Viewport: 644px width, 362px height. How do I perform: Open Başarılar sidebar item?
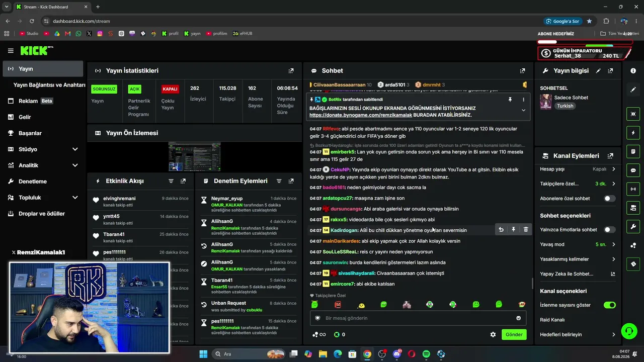tap(43, 133)
